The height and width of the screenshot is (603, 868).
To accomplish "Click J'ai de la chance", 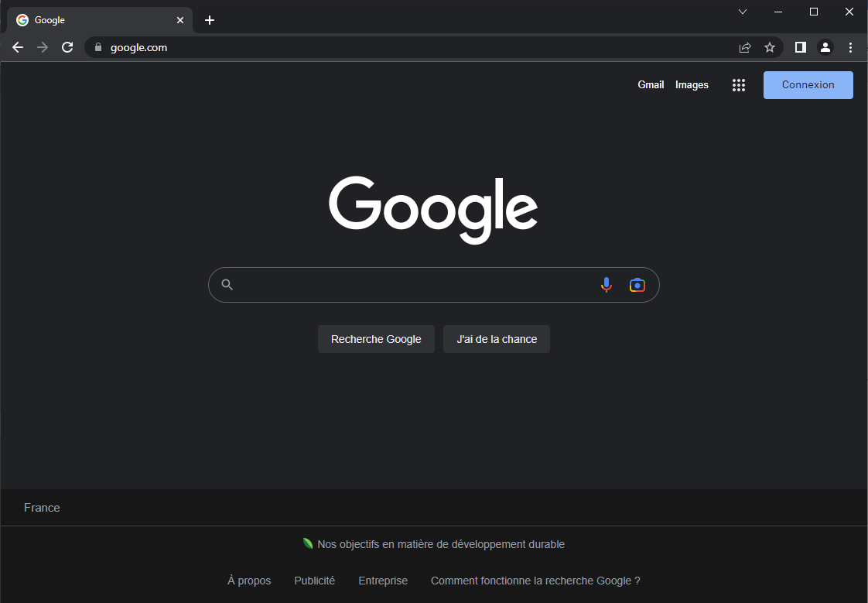I will (496, 339).
